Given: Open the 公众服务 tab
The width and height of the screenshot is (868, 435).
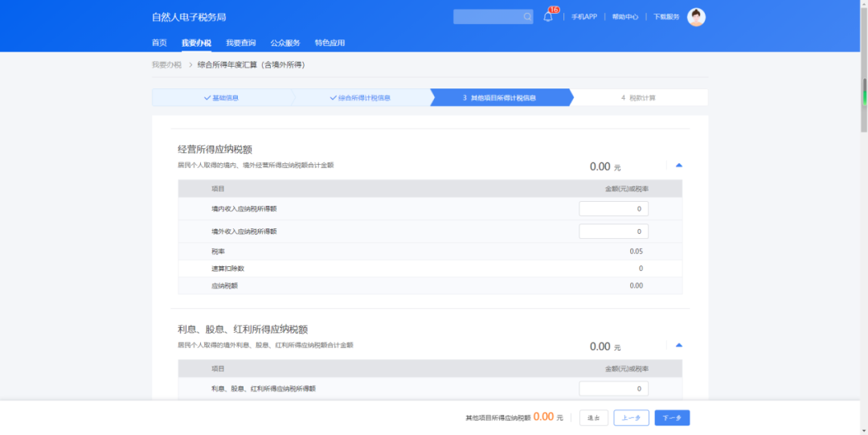Looking at the screenshot, I should coord(285,43).
